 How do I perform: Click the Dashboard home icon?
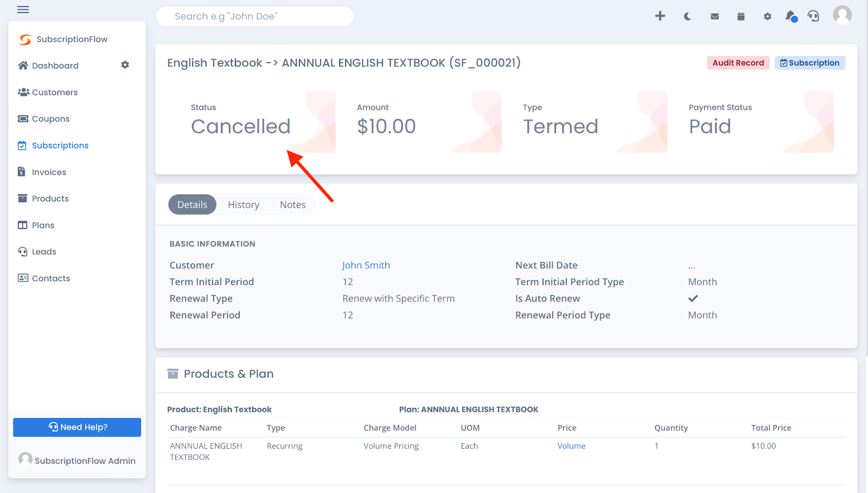(23, 66)
